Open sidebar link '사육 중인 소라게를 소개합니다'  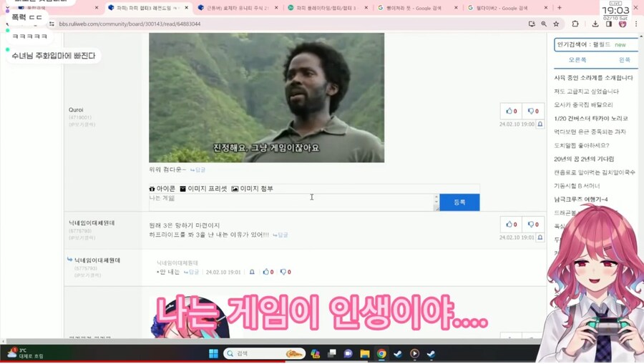click(593, 77)
